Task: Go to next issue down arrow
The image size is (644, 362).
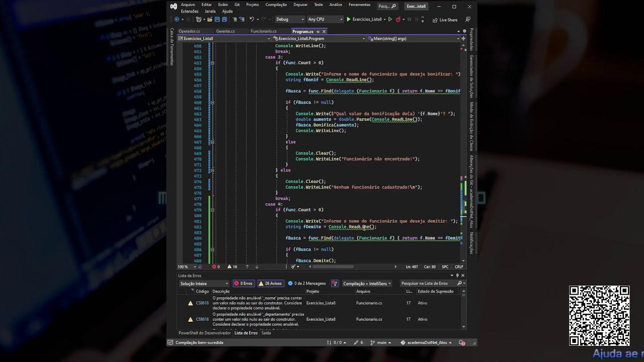Action: [257, 266]
